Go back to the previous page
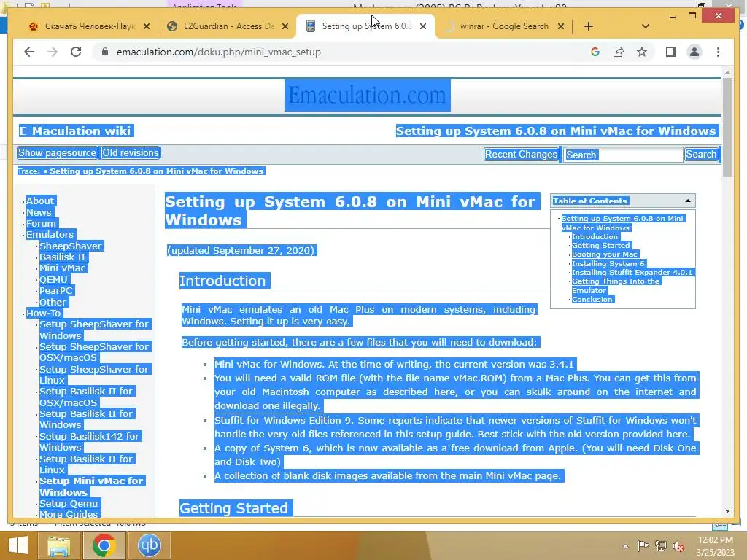 29,52
